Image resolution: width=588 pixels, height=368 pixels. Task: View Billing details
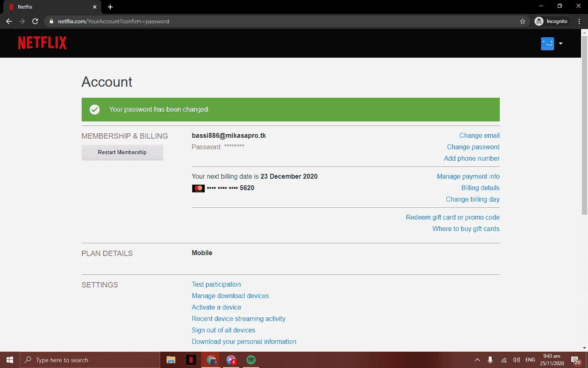click(x=480, y=188)
